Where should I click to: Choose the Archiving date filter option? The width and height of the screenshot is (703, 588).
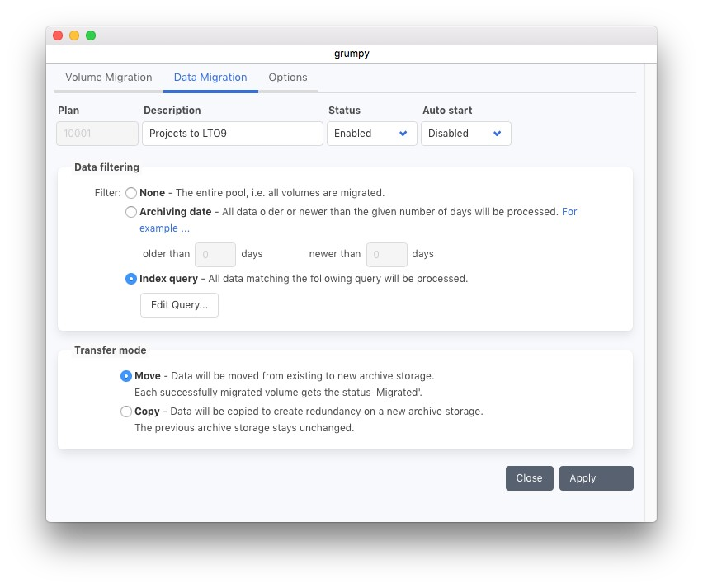point(130,212)
